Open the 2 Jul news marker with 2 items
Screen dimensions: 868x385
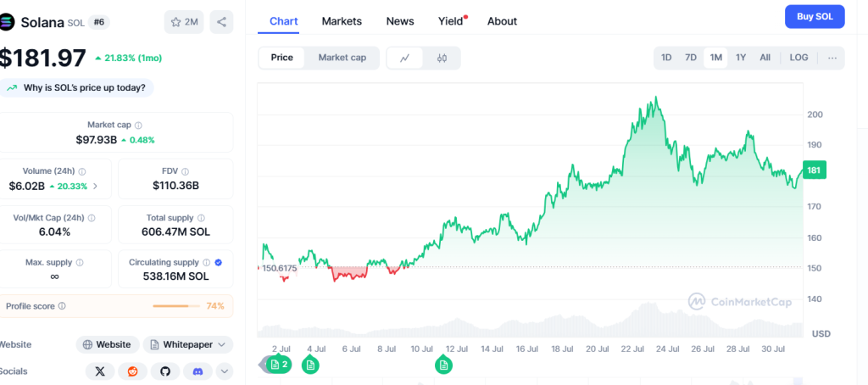279,365
